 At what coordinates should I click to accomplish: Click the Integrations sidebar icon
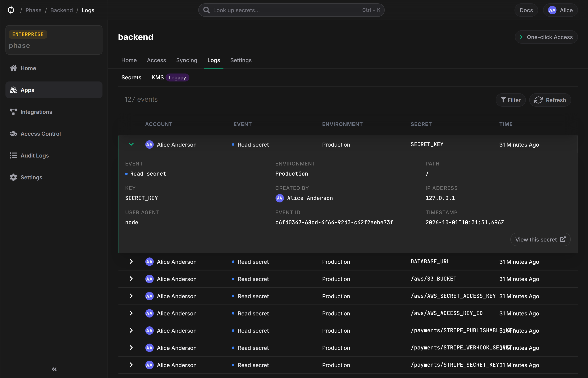13,112
